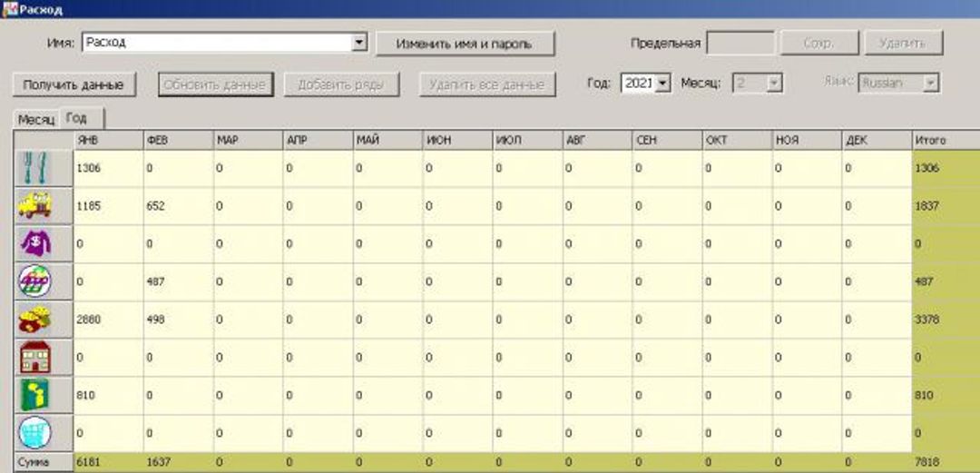Click the fork and knife food category icon

(34, 169)
